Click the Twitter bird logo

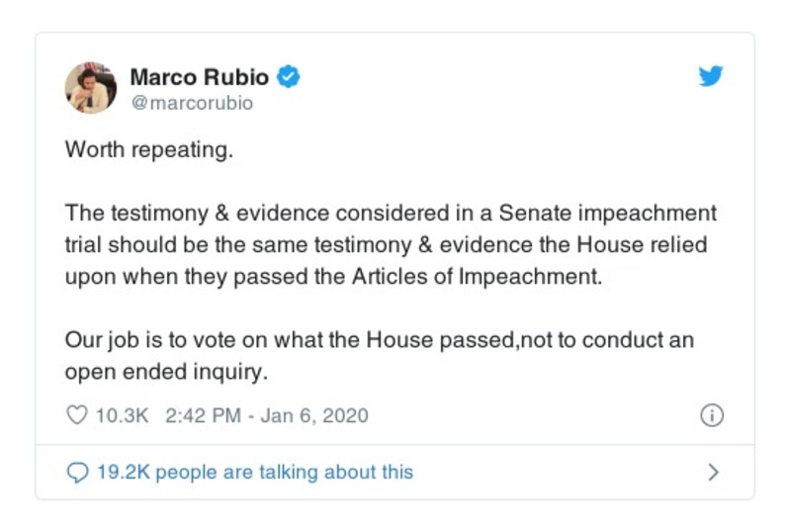pyautogui.click(x=710, y=77)
